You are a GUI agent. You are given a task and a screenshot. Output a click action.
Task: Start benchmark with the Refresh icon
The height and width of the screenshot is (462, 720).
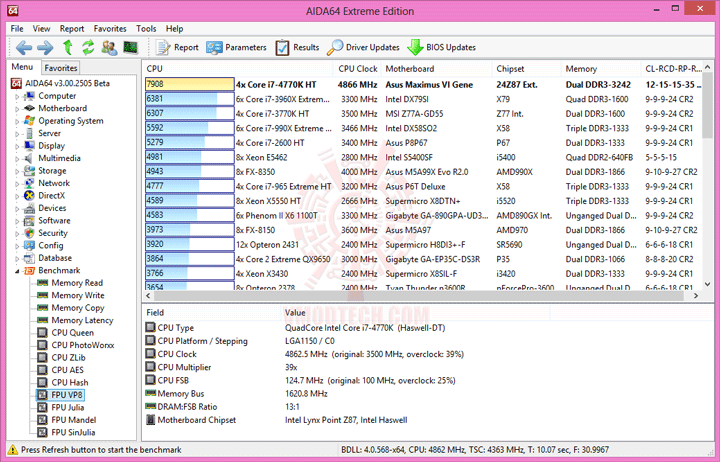point(88,47)
